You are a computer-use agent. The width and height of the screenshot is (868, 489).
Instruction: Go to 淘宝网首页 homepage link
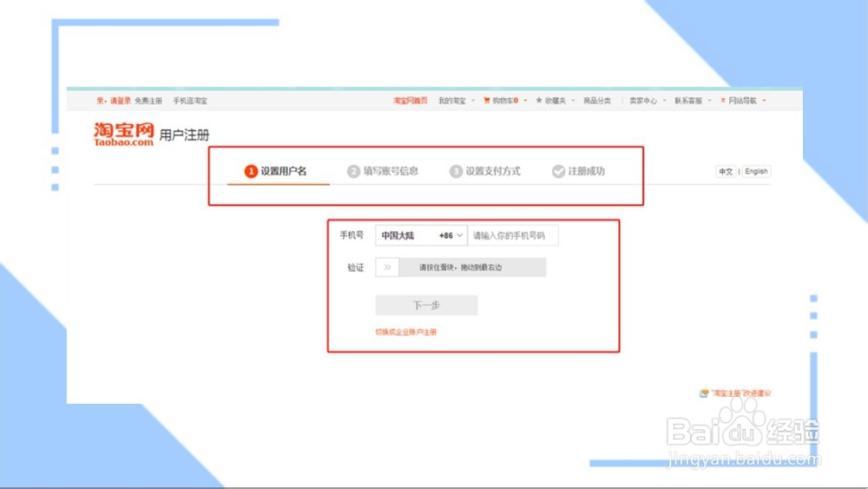tap(411, 101)
